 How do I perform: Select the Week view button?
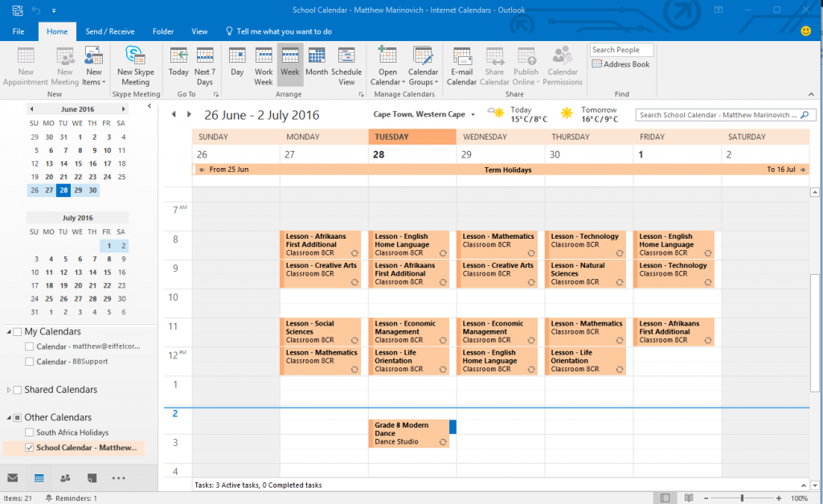289,66
